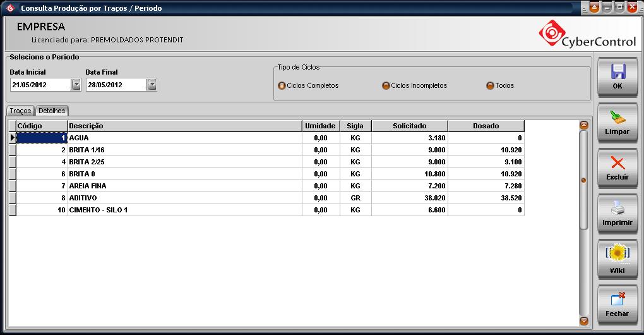Click the Excluir red X icon
The image size is (644, 335).
[x=617, y=163]
